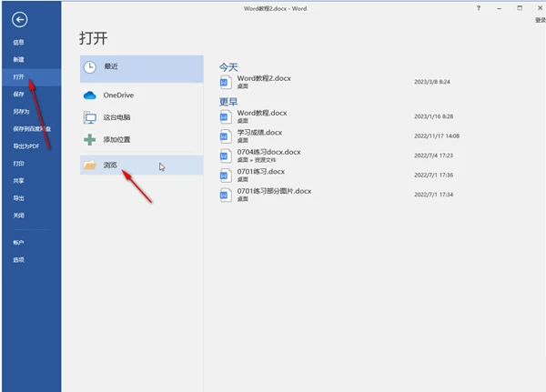
Task: Click the back arrow to return to the document
Action: coord(19,19)
